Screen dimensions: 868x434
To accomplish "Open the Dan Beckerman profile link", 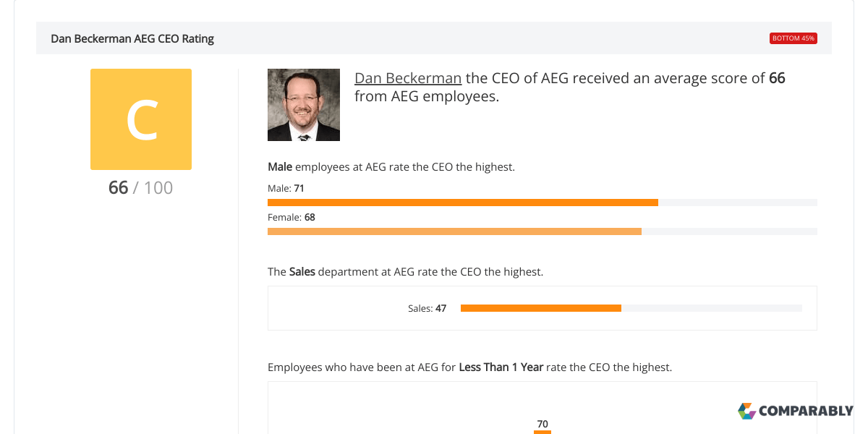I will [407, 77].
